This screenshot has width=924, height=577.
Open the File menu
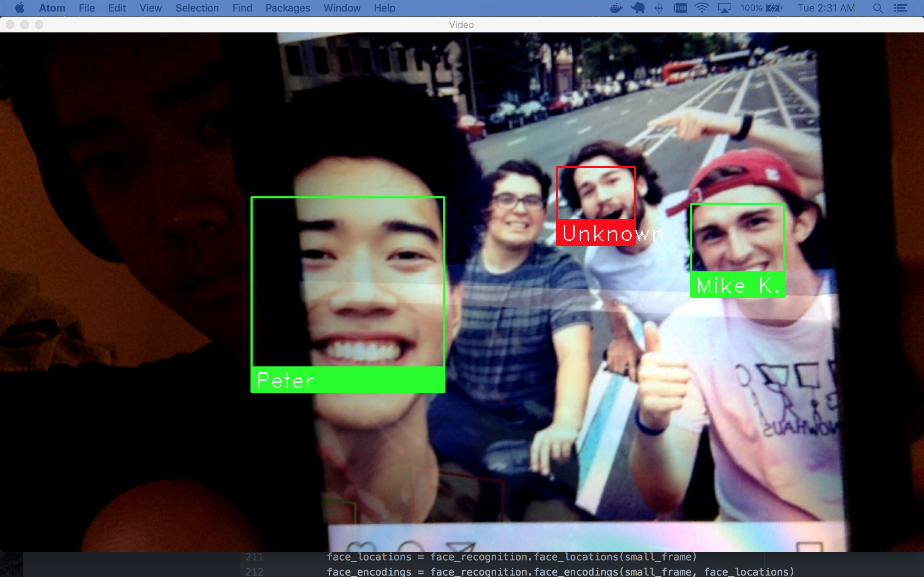[87, 8]
